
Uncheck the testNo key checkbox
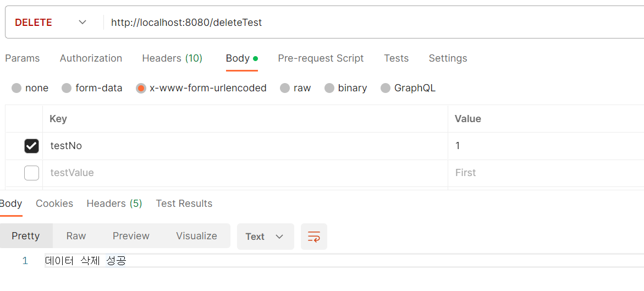(x=32, y=146)
